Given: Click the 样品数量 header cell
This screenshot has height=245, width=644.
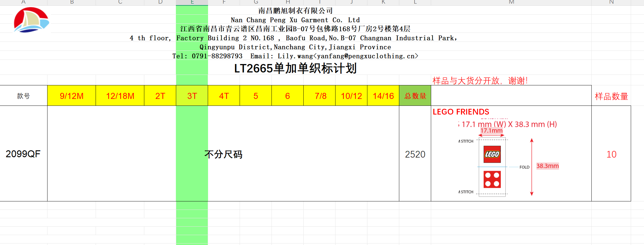Looking at the screenshot, I should point(611,96).
